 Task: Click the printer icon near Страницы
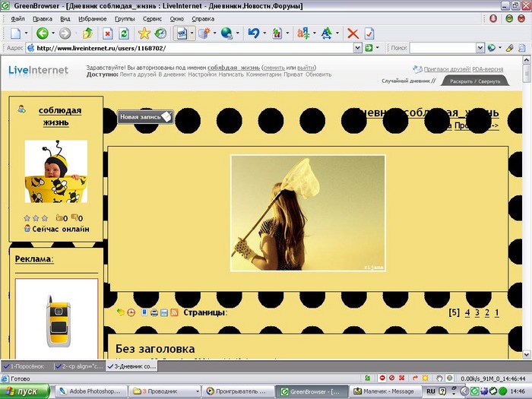154,312
